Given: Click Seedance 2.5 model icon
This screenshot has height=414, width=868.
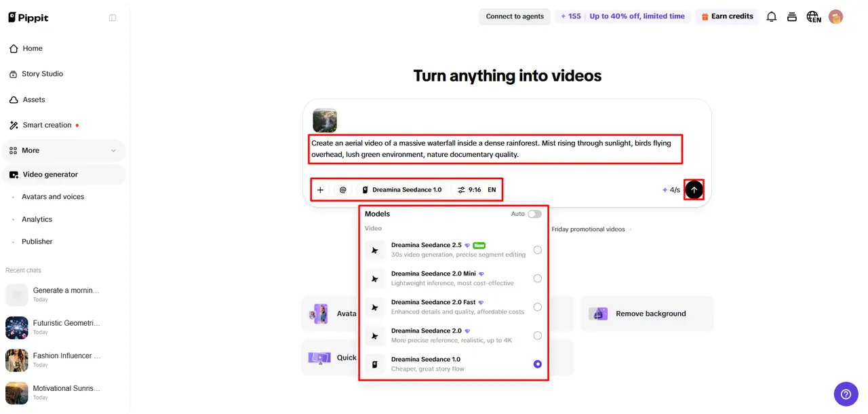Looking at the screenshot, I should [374, 250].
